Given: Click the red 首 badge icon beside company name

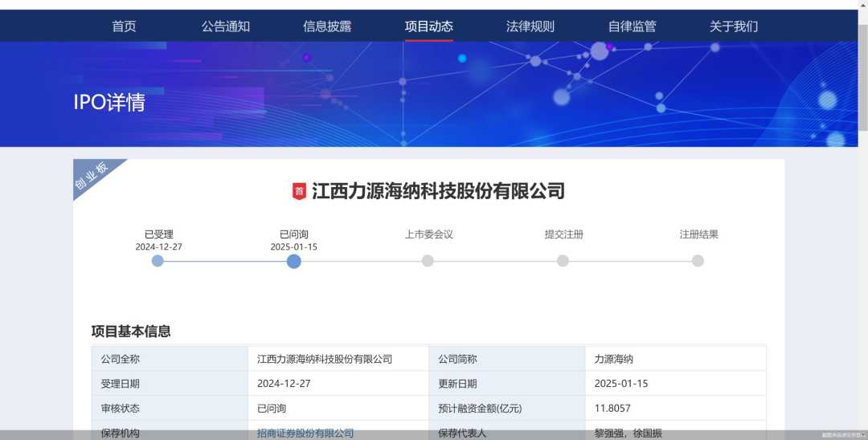Looking at the screenshot, I should (x=299, y=191).
